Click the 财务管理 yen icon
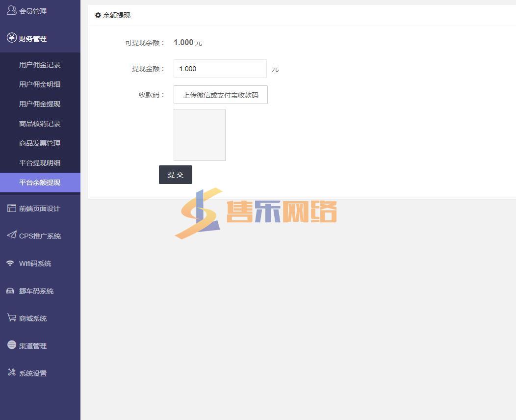Image resolution: width=516 pixels, height=420 pixels. (x=11, y=38)
